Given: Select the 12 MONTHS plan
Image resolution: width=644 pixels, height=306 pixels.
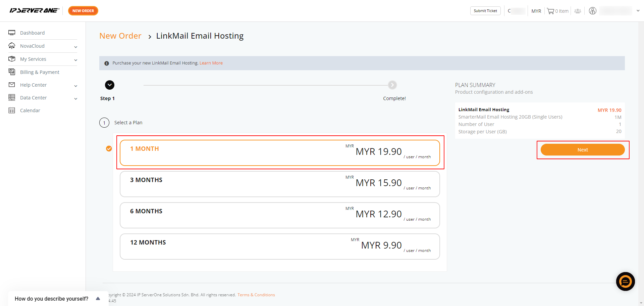Looking at the screenshot, I should (280, 247).
